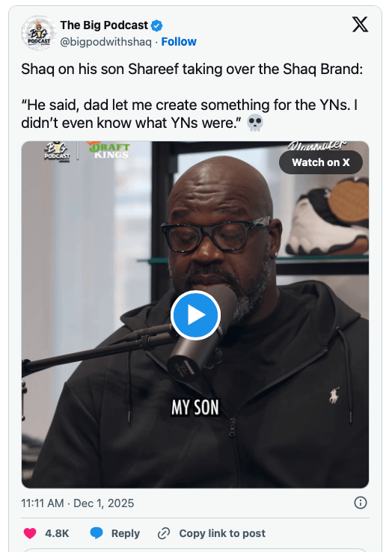Open the post info circle icon
Image resolution: width=392 pixels, height=552 pixels.
click(x=361, y=503)
